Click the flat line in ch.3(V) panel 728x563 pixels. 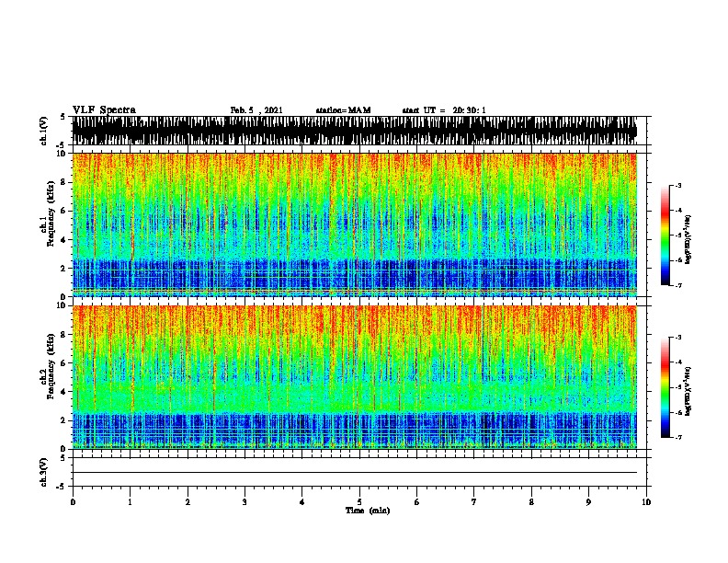click(x=354, y=473)
